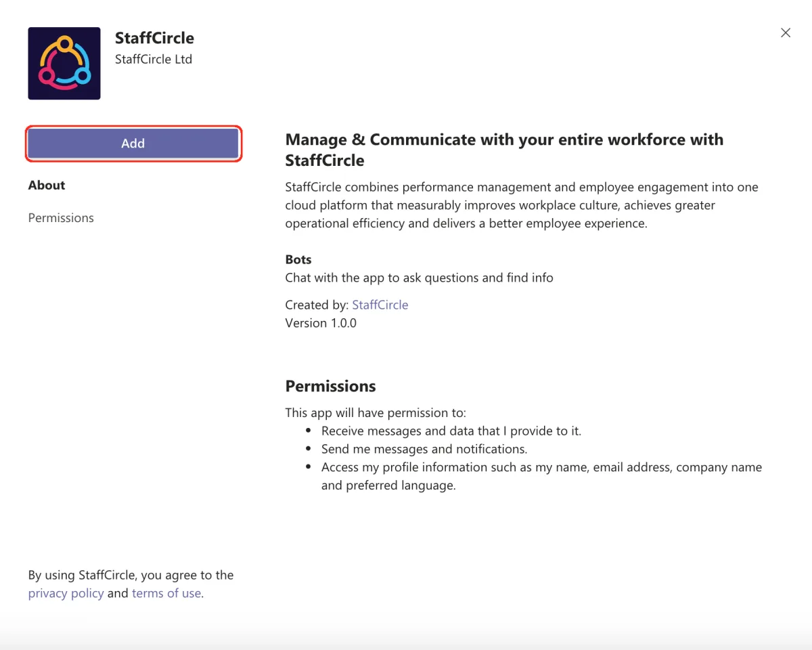Close the StaffCircle dialog
Viewport: 812px width, 650px height.
coord(786,32)
